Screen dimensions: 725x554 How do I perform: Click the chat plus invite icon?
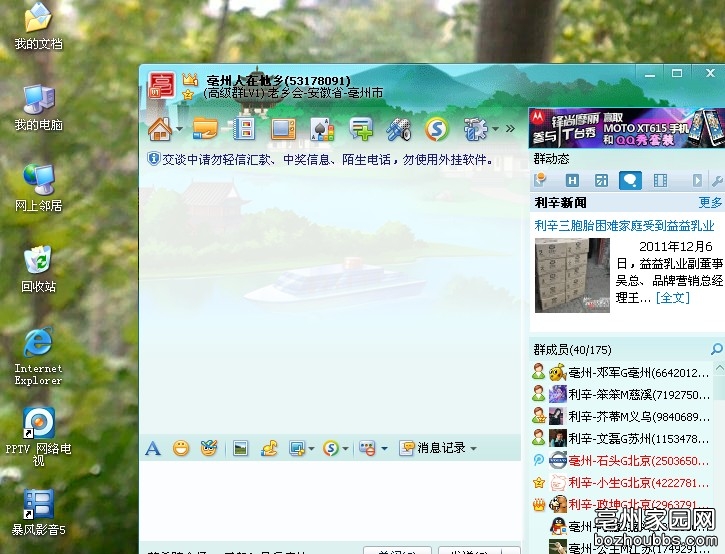click(x=361, y=129)
